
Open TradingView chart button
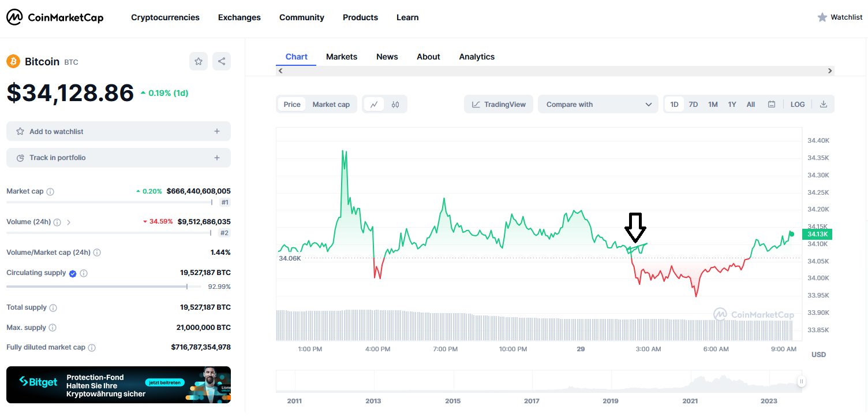pos(499,105)
